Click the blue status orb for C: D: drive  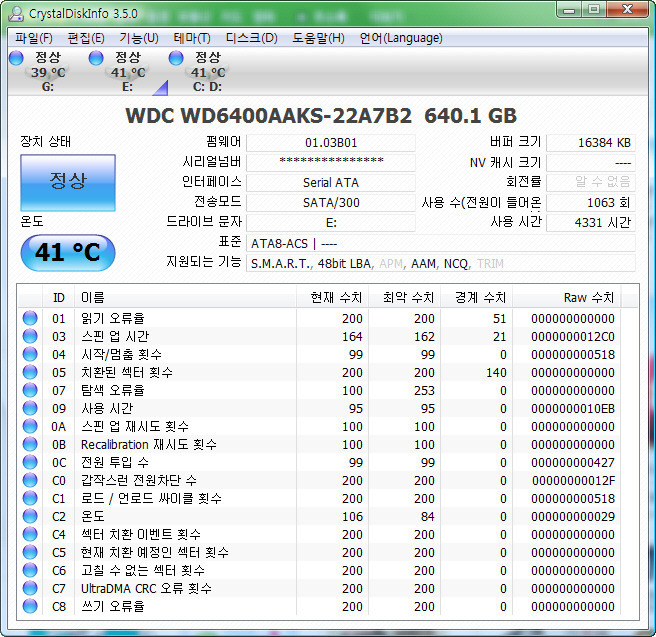(x=176, y=58)
